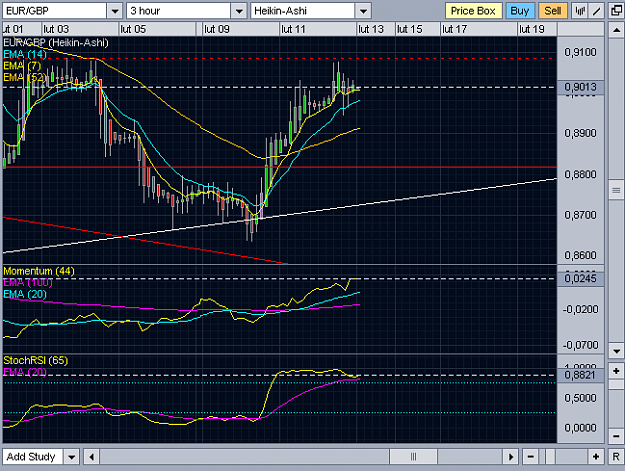Click the Heikin-Ashi chart type field
This screenshot has height=471, width=625.
point(303,11)
